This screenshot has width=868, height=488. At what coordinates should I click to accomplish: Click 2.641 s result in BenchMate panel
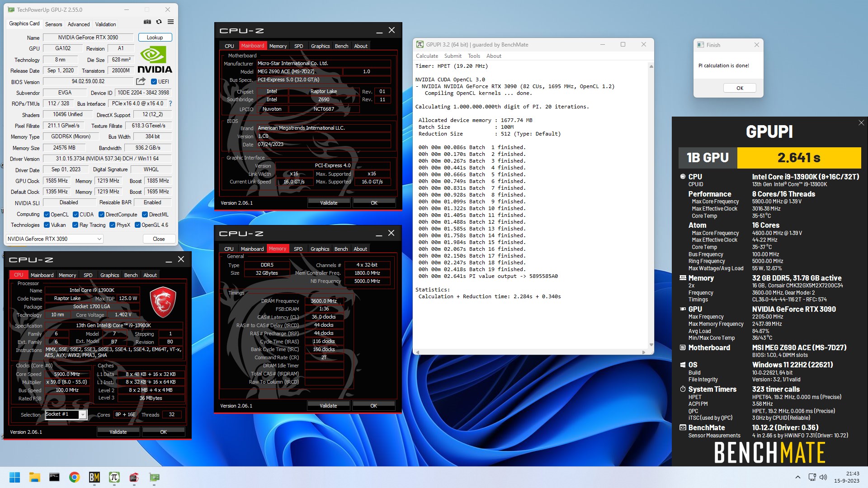coord(799,158)
